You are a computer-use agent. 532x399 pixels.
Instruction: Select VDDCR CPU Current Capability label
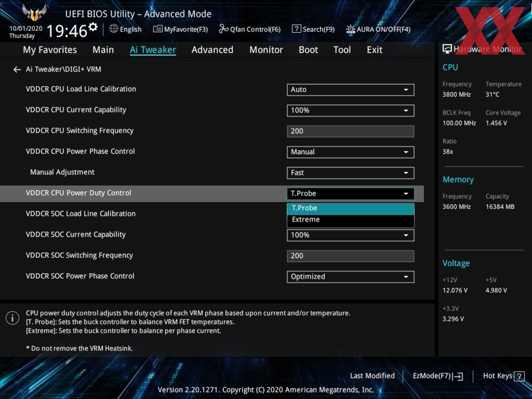76,110
